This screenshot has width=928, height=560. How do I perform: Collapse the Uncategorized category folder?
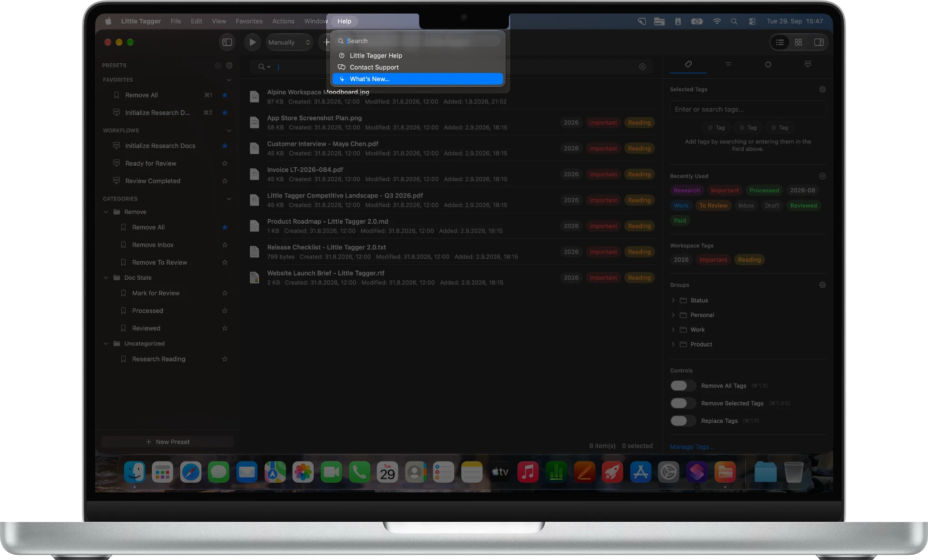[106, 344]
